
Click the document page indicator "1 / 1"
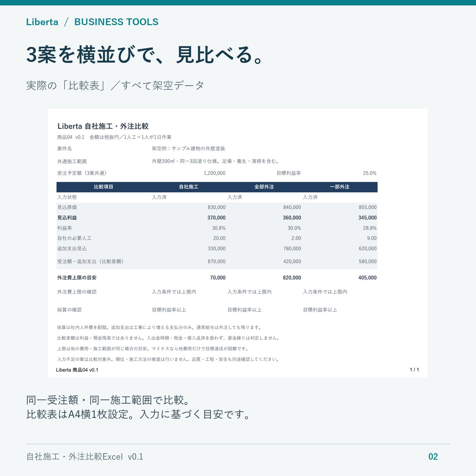click(x=414, y=370)
